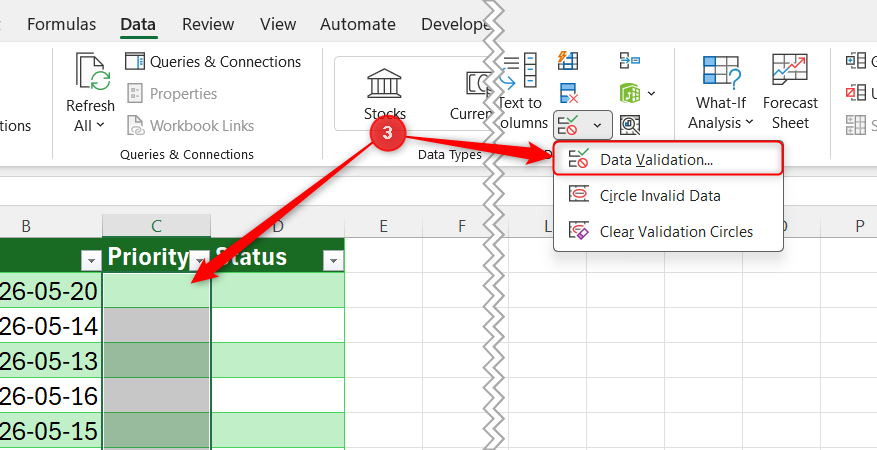Open the column B filter dropdown
Viewport: 877px width, 450px height.
coord(91,260)
